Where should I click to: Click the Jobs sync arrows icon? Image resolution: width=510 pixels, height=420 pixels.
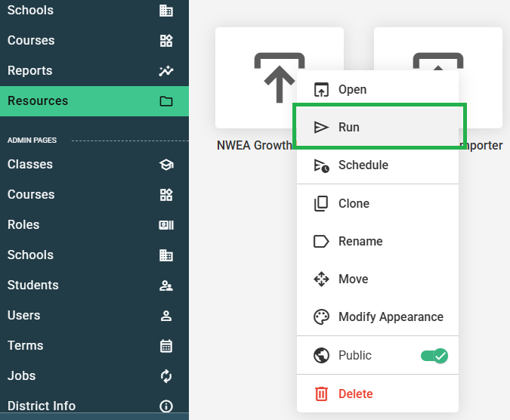[166, 376]
